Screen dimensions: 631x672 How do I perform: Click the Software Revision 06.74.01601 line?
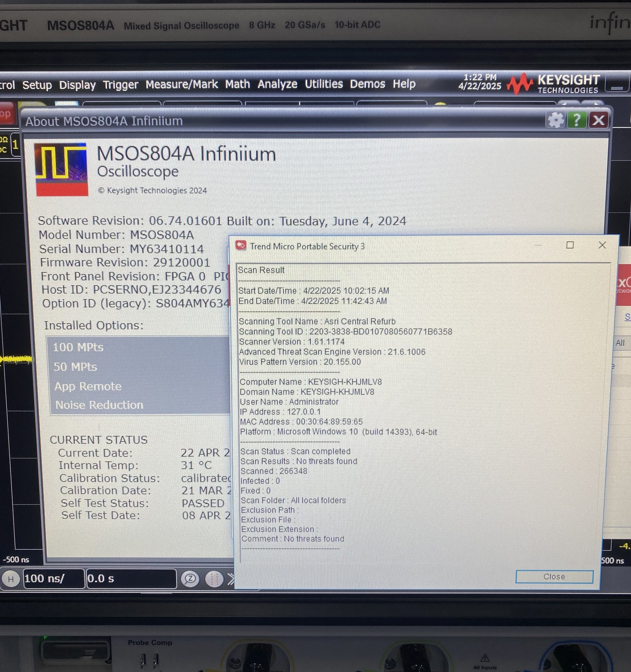(222, 221)
